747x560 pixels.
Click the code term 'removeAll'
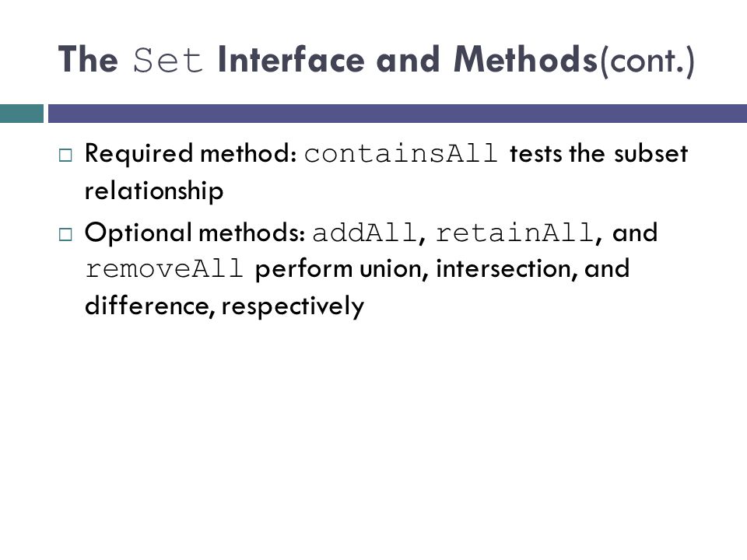(x=164, y=269)
